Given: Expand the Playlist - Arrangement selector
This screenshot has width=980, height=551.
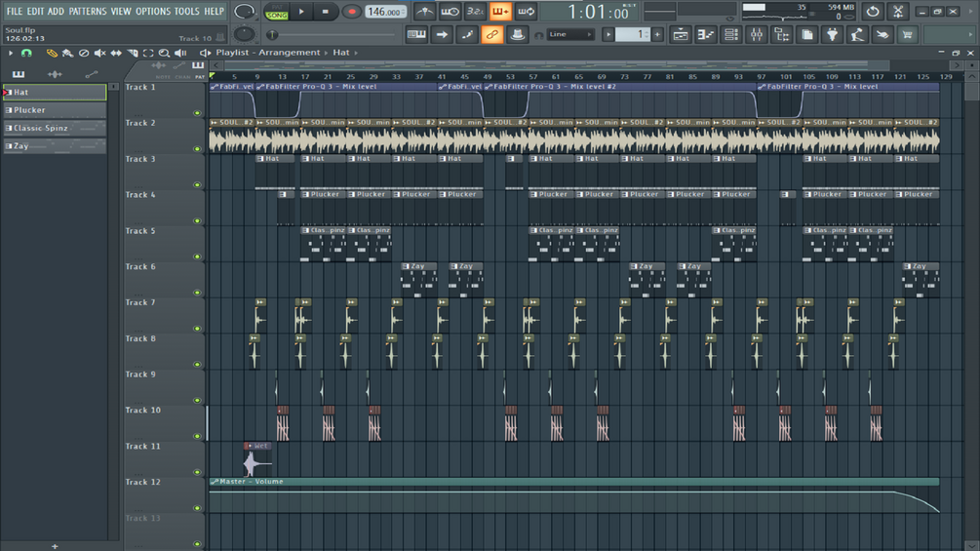Looking at the screenshot, I should [267, 53].
